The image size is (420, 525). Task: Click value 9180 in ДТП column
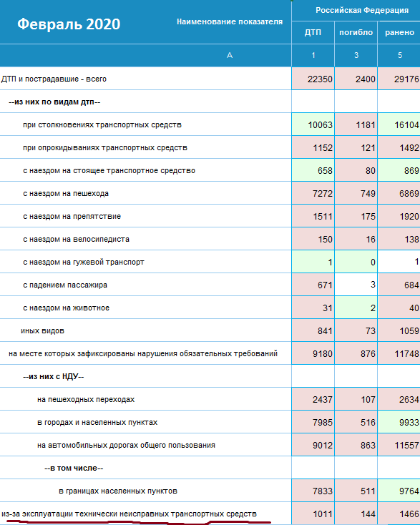click(x=323, y=353)
